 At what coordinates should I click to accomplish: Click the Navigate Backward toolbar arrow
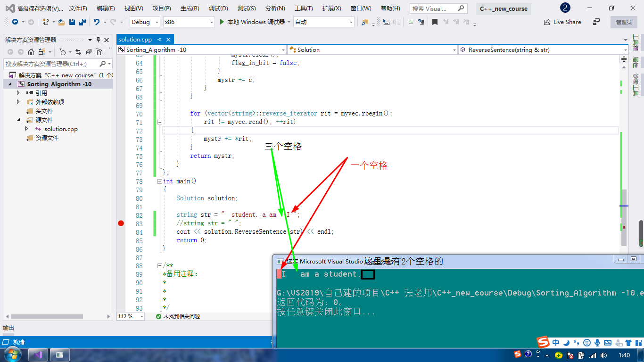click(15, 22)
